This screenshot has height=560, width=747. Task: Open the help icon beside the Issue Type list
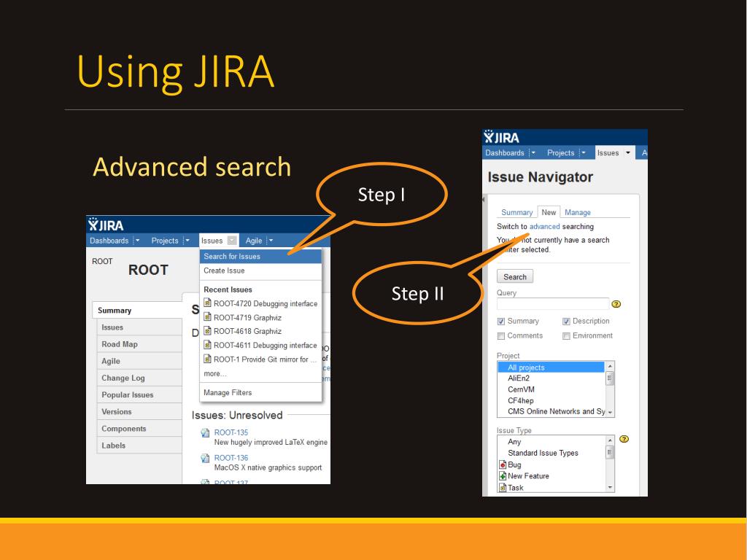[624, 439]
